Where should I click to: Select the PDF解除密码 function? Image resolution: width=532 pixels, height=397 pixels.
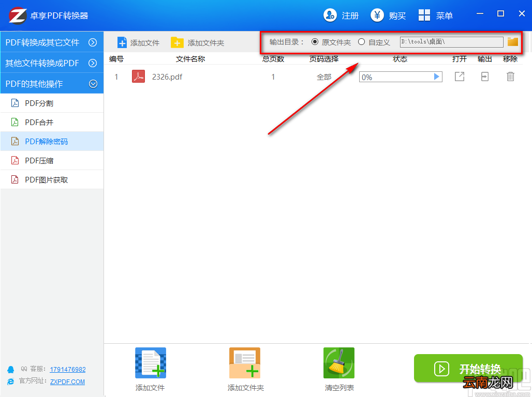click(x=52, y=141)
